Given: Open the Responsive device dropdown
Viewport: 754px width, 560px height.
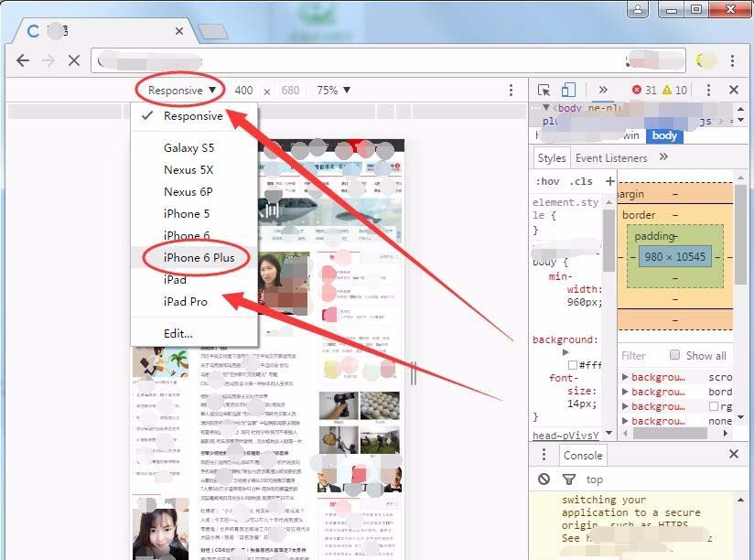Looking at the screenshot, I should click(x=181, y=91).
